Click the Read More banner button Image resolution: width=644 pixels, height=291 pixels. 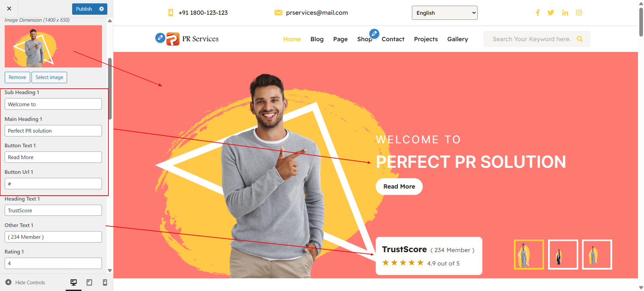(x=399, y=187)
